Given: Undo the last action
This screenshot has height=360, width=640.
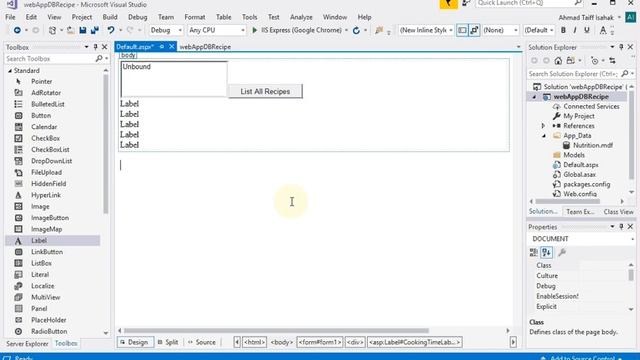Looking at the screenshot, I should click(x=111, y=30).
